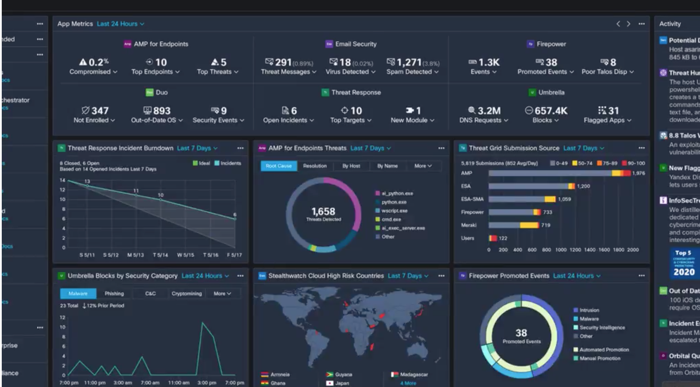Toggle Automated Promotion in Firepower legend
Viewport: 700px width, 387px height.
click(601, 350)
